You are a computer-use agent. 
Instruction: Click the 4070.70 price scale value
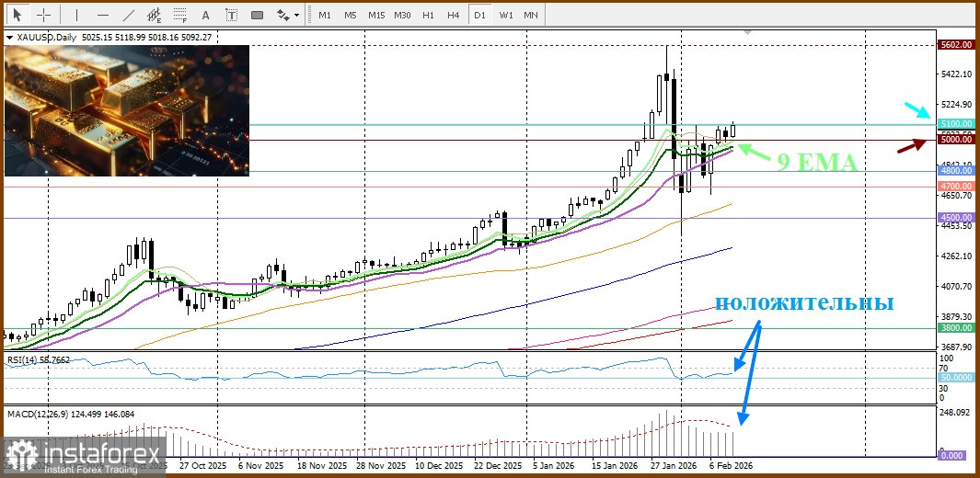click(x=956, y=287)
